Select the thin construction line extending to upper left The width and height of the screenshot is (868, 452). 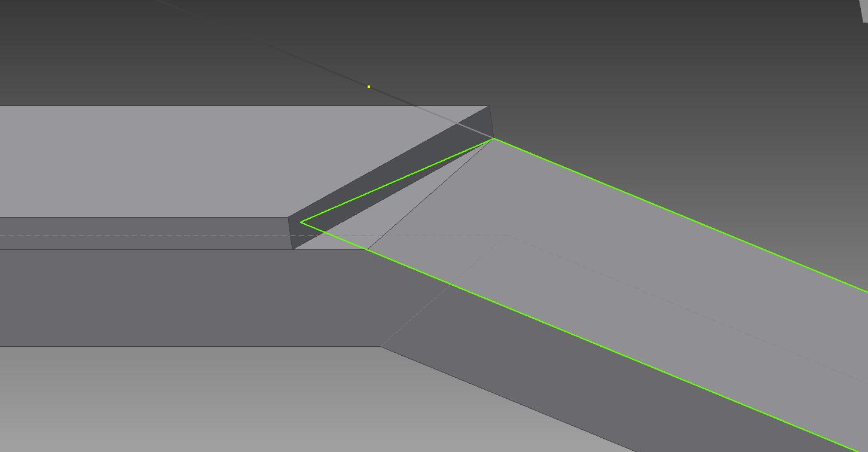[x=269, y=47]
